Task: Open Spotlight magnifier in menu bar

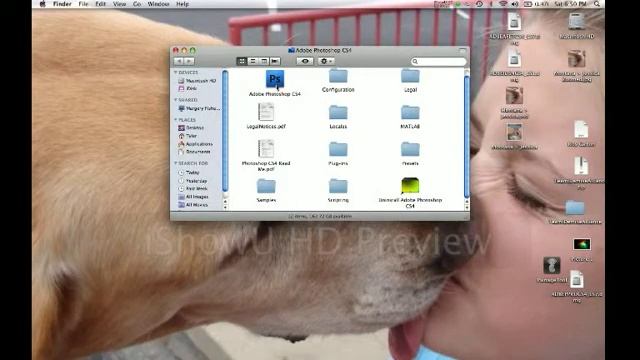Action: pyautogui.click(x=597, y=4)
